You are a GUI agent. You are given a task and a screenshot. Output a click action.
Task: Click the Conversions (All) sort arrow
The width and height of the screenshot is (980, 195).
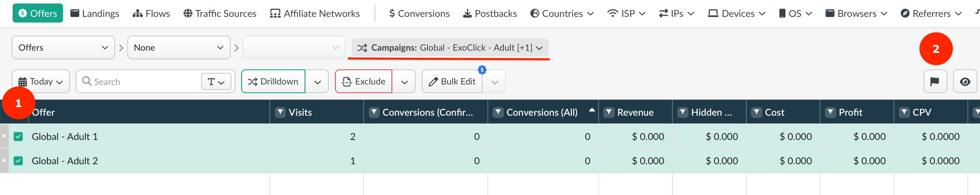coord(592,110)
